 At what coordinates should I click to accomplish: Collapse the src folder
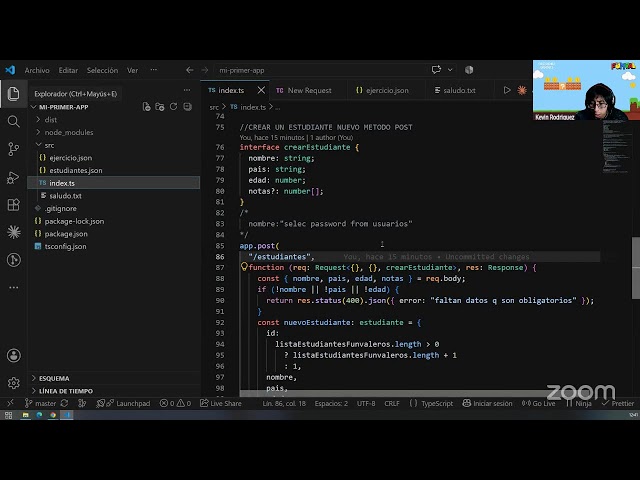[49, 145]
